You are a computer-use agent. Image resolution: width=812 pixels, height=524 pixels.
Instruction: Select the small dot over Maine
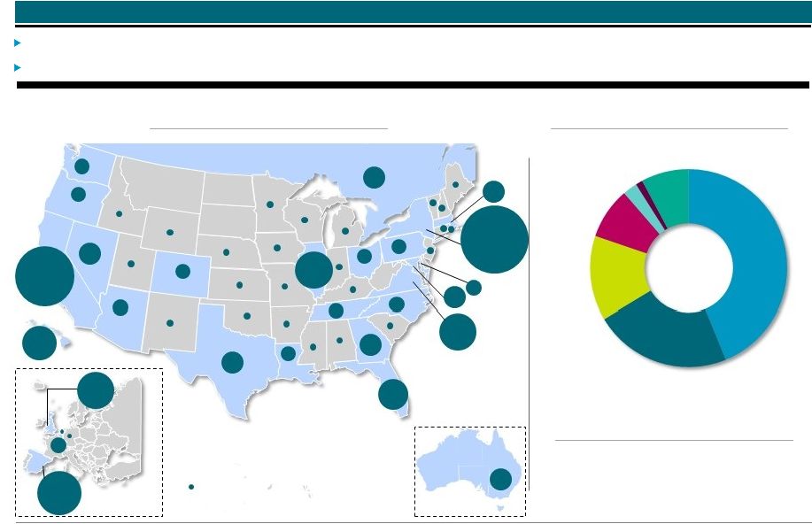pyautogui.click(x=456, y=185)
